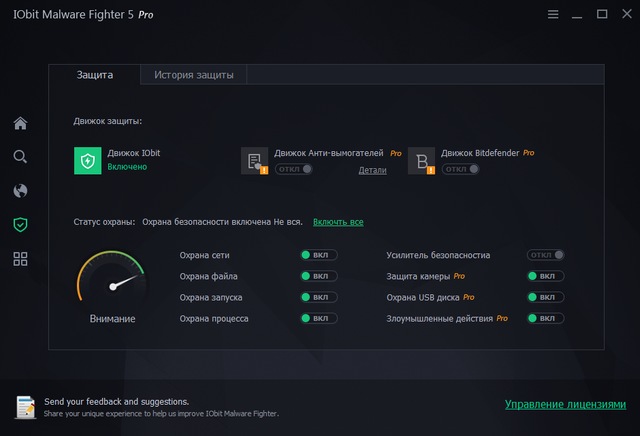Screen dimensions: 640x436
Task: Open the Home section in sidebar
Action: tap(20, 123)
